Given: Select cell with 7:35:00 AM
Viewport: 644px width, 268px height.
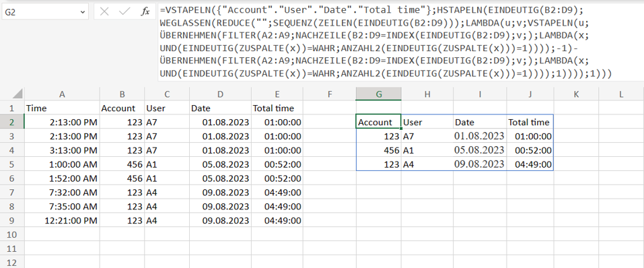Looking at the screenshot, I should pyautogui.click(x=62, y=206).
